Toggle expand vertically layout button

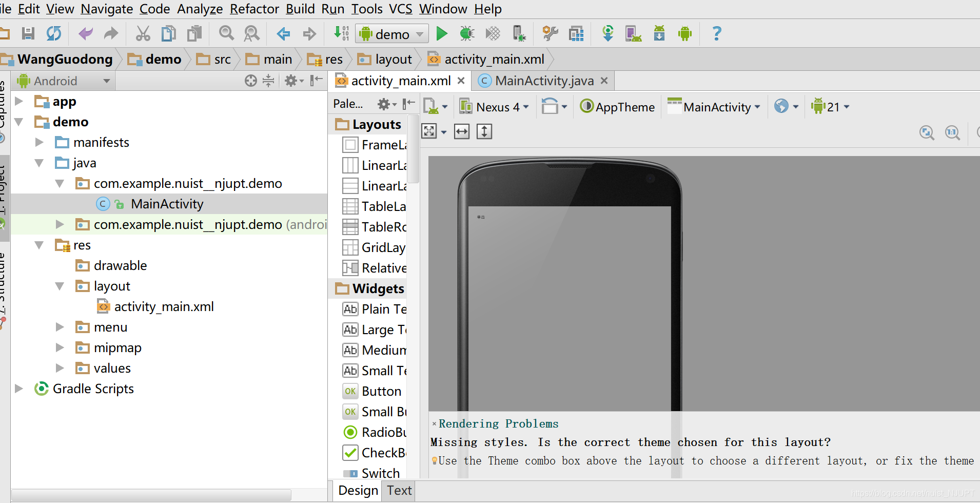pos(484,131)
